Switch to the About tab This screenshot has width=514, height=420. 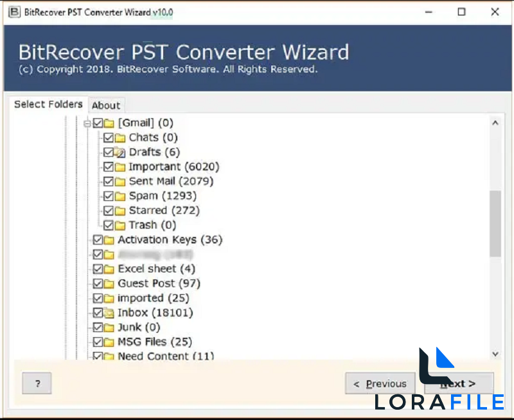pyautogui.click(x=106, y=105)
